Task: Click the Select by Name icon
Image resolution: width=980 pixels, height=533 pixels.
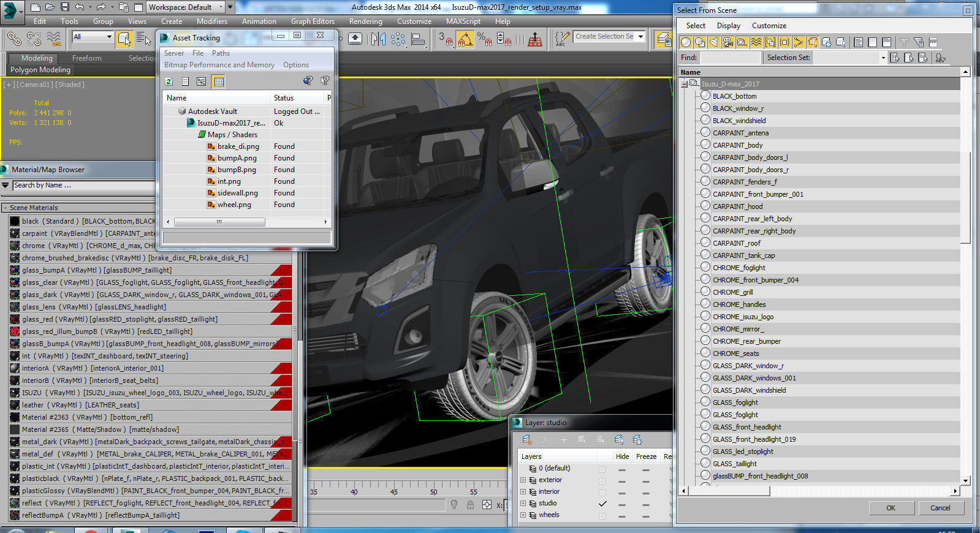Action: coord(143,39)
